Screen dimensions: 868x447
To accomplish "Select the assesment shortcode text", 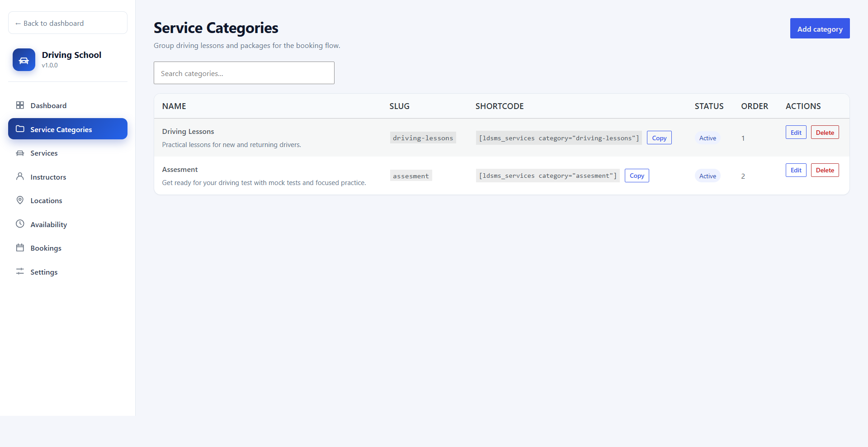I will coord(547,176).
